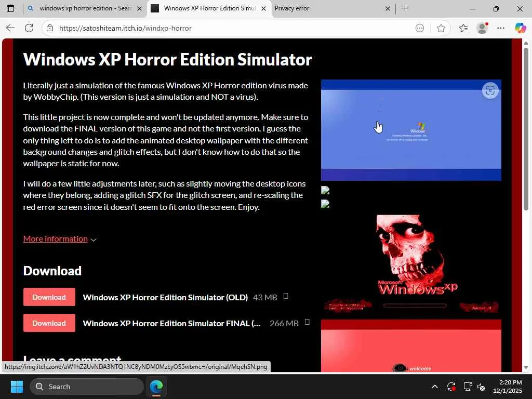Click the muted volume tray icon
This screenshot has width=532, height=399.
[481, 387]
